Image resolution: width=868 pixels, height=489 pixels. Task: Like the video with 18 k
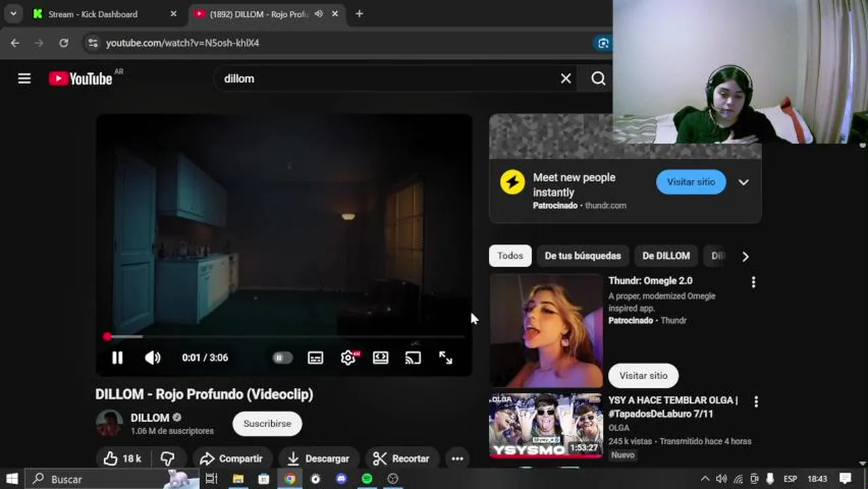122,458
